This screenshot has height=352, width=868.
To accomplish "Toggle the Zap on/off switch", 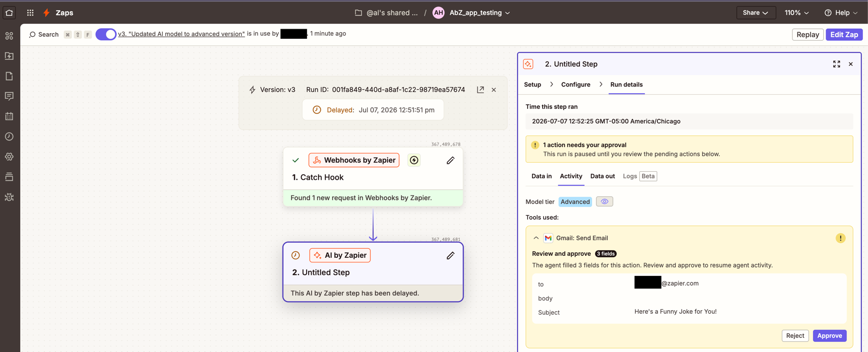I will click(x=106, y=34).
